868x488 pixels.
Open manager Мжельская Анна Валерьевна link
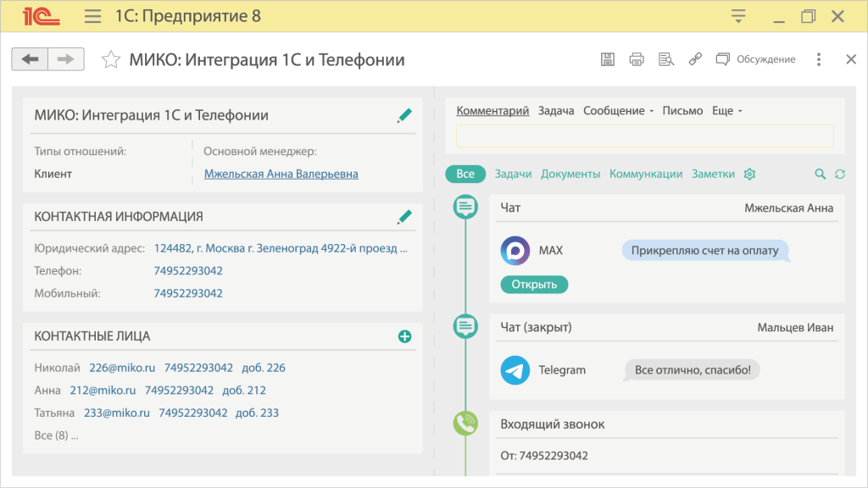pyautogui.click(x=281, y=174)
